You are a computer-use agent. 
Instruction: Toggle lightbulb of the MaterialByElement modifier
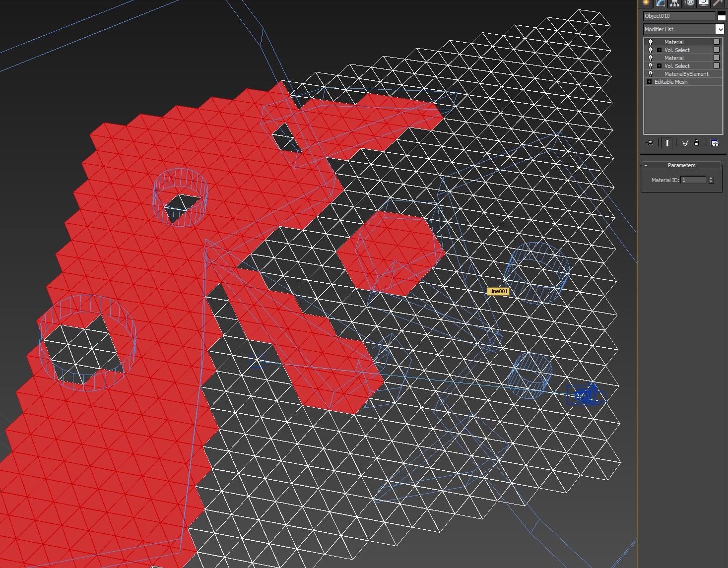[651, 74]
